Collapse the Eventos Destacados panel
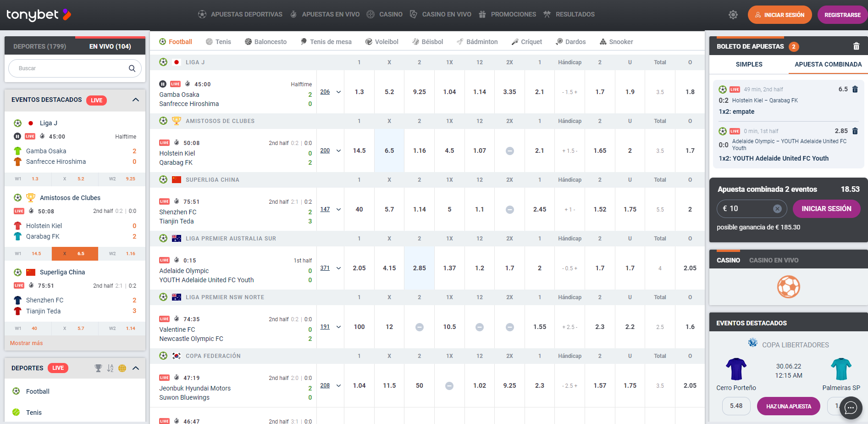Screen dimensions: 868x424 136,100
